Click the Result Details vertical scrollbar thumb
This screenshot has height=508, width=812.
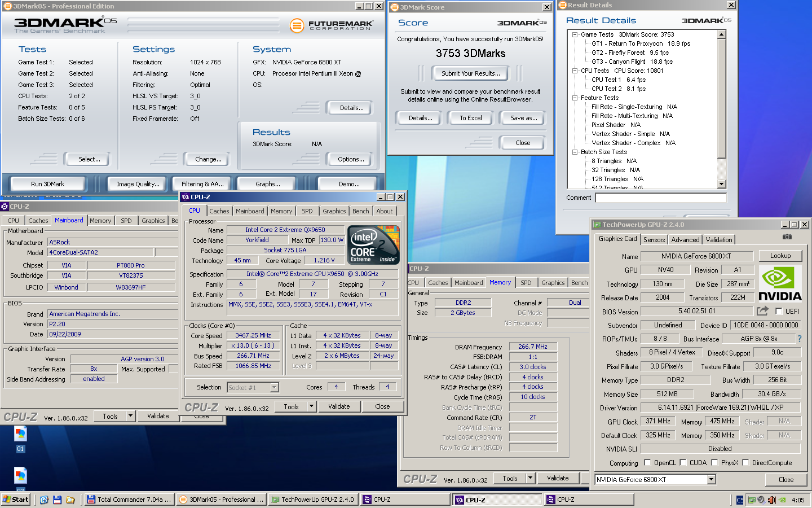point(722,99)
